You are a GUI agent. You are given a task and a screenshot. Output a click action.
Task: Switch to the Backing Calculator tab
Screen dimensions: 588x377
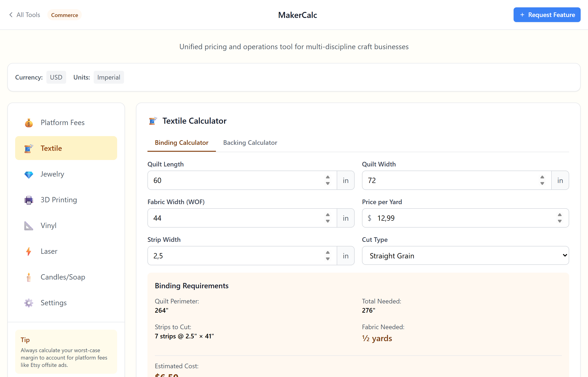tap(250, 143)
